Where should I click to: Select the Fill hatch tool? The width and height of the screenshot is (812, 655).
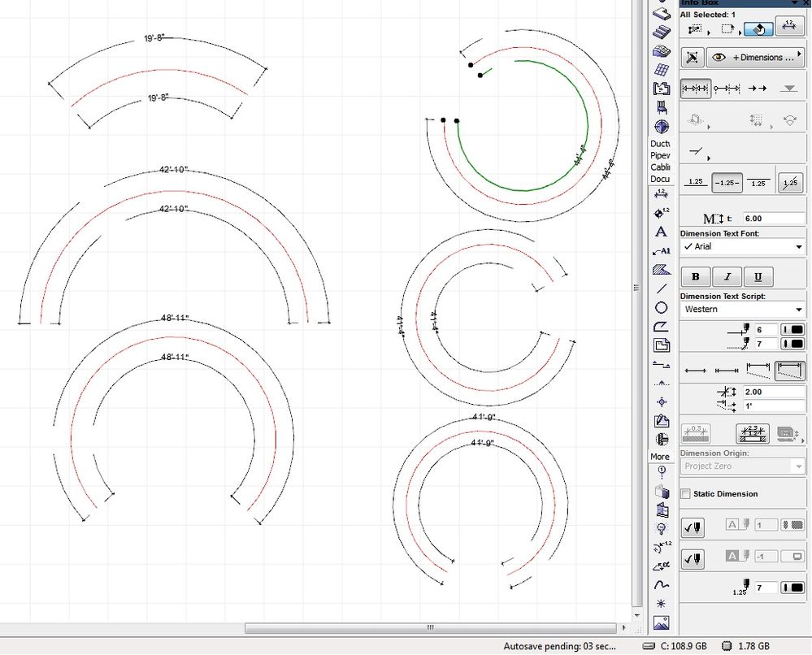point(661,270)
